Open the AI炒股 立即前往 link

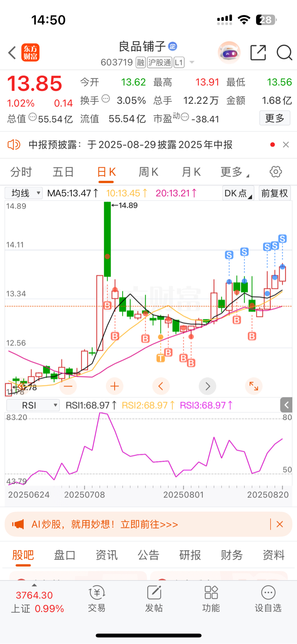tap(105, 524)
